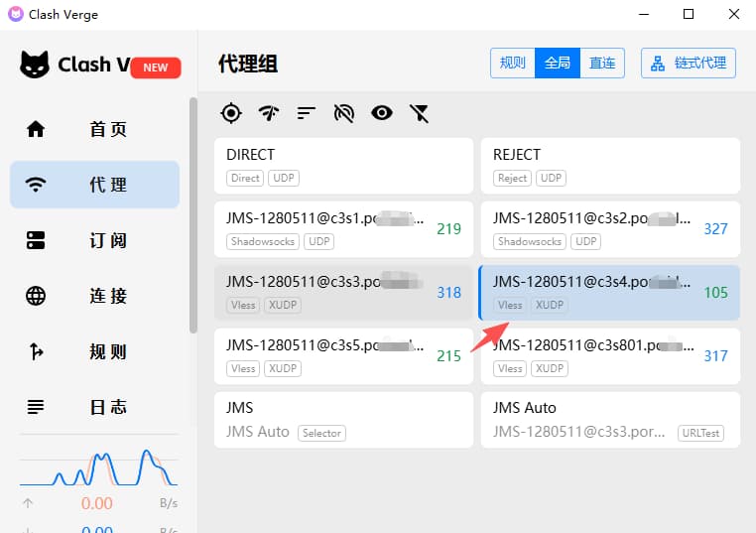Click the sort proxies icon

(307, 113)
